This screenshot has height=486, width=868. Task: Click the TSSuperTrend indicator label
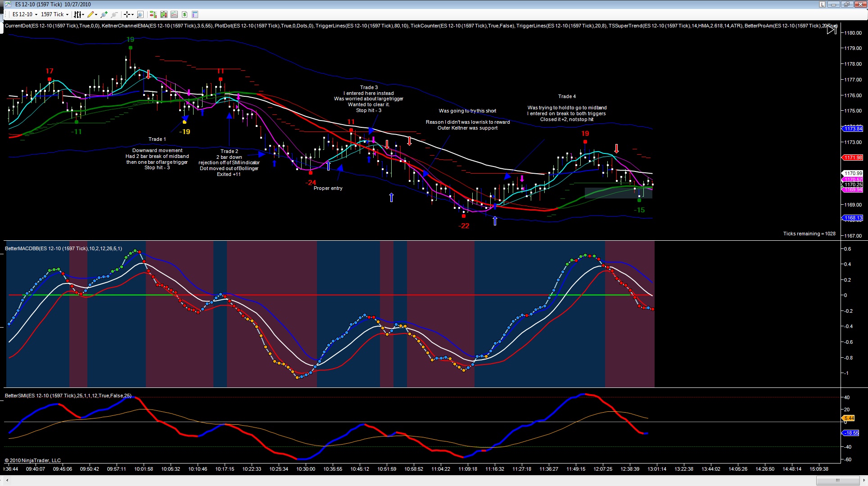(675, 26)
